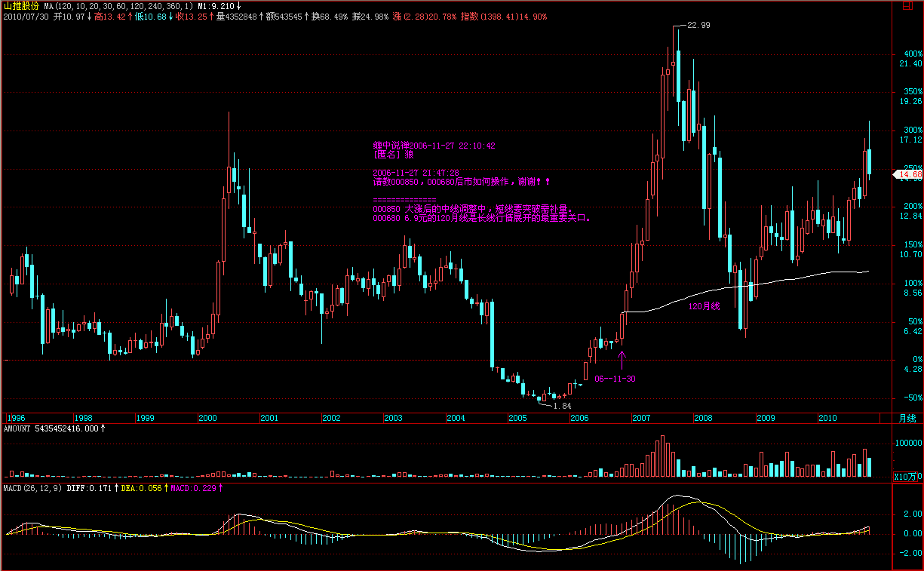Select the 2007 year on timeline
This screenshot has width=924, height=571.
click(x=641, y=417)
